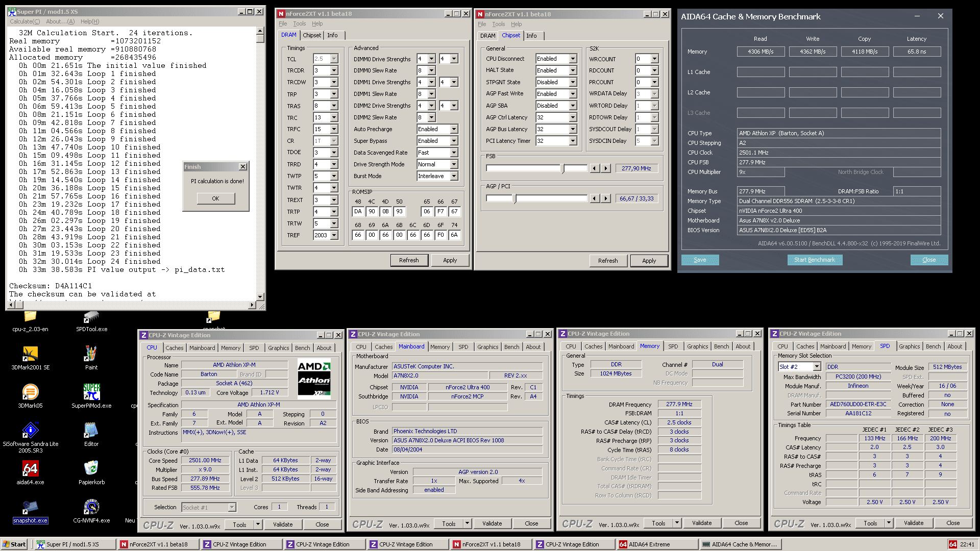Adjust the FSB frequency slider
This screenshot has width=980, height=551.
562,168
